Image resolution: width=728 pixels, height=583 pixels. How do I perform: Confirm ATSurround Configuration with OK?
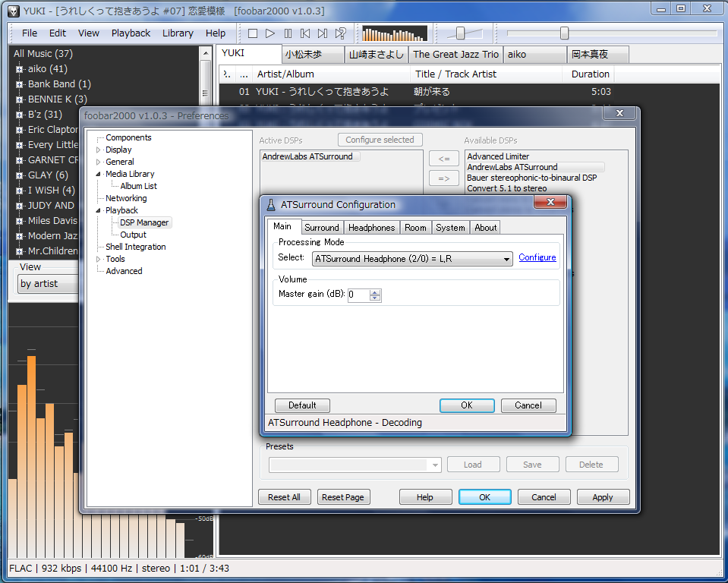coord(467,405)
